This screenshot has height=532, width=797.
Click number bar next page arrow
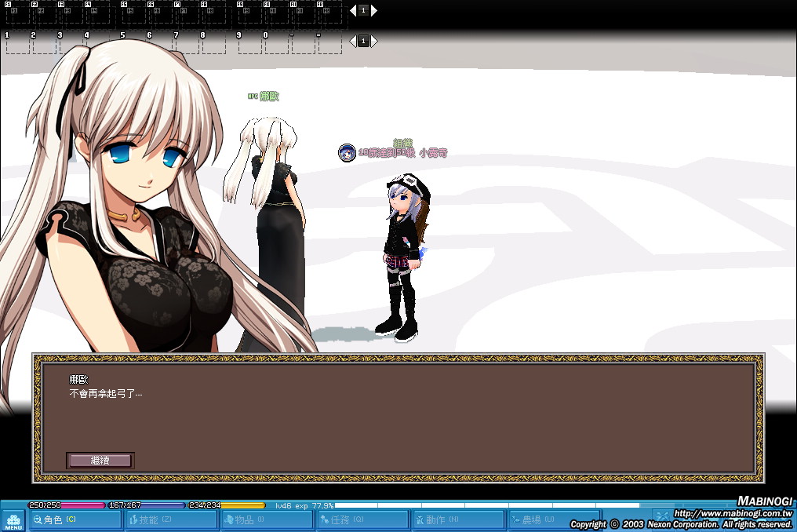click(374, 41)
